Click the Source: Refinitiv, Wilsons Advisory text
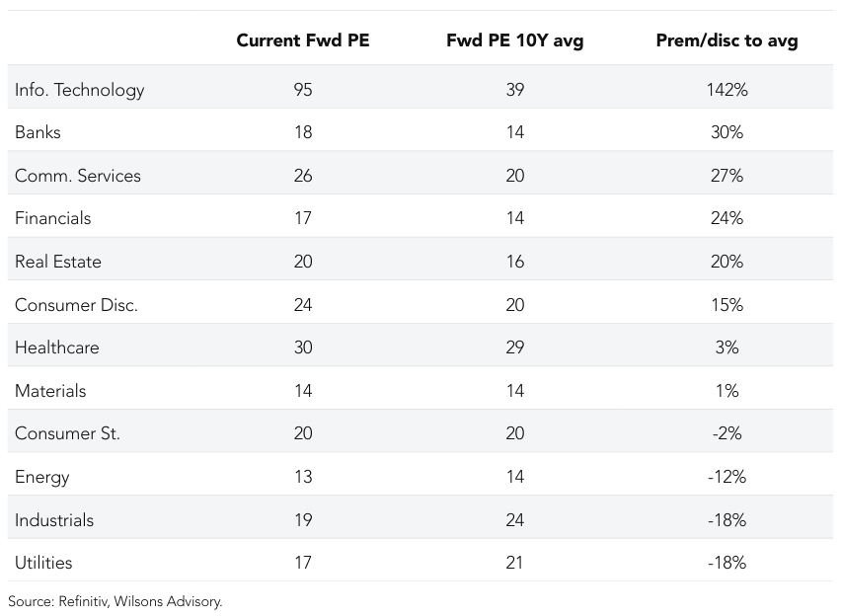 115,600
